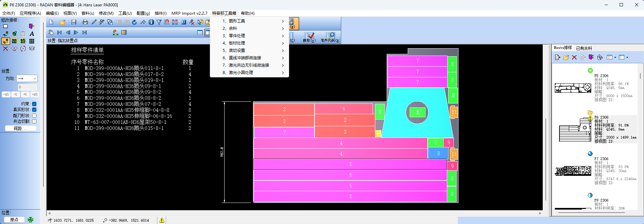Select the P7 2306 nest thumbnail
The height and width of the screenshot is (224, 644).
573,171
